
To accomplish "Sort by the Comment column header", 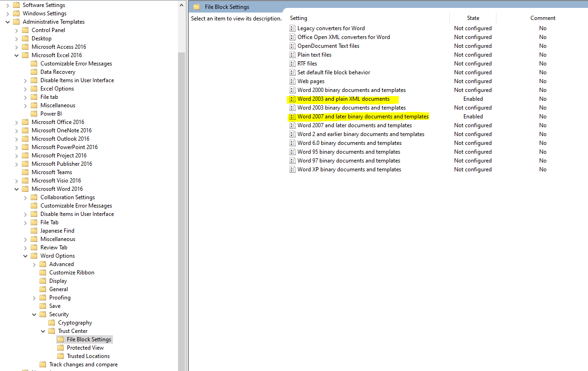I will 542,18.
